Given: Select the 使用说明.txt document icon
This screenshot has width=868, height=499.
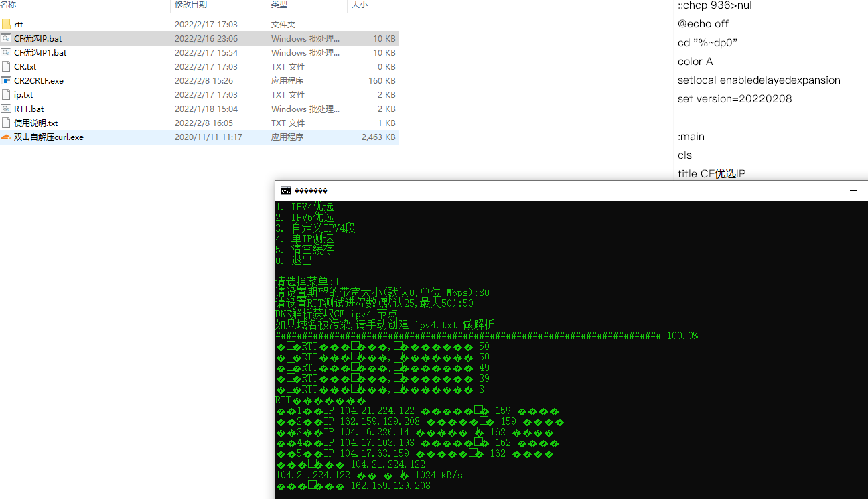Looking at the screenshot, I should (x=7, y=123).
